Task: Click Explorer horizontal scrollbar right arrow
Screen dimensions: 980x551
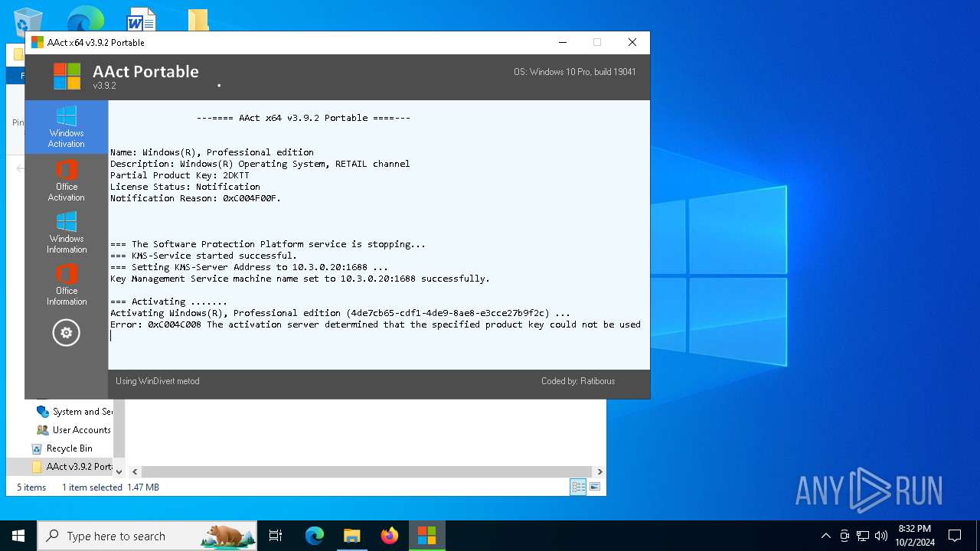Action: (599, 472)
